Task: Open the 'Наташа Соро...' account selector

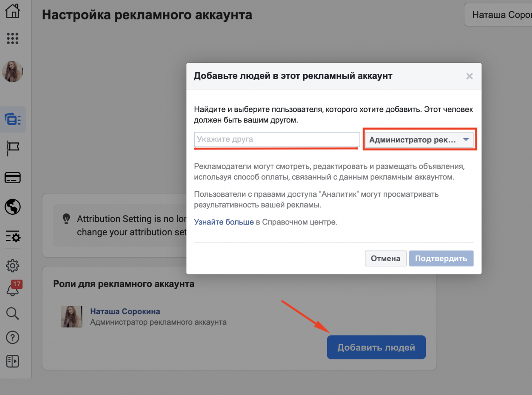Action: pyautogui.click(x=498, y=15)
